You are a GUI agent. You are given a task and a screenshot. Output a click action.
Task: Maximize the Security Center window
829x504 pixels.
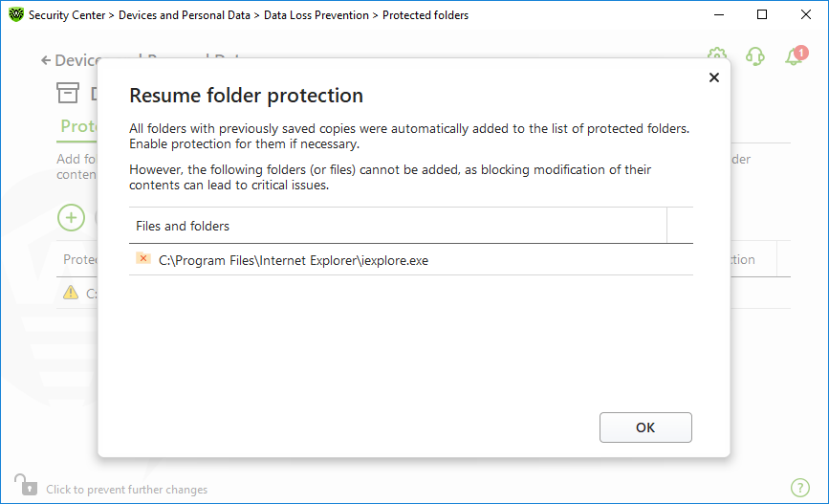(762, 14)
